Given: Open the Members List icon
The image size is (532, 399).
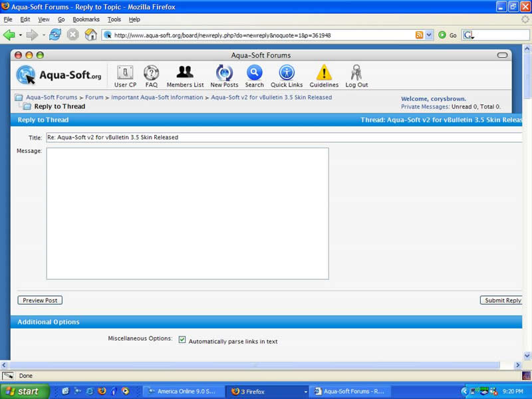Looking at the screenshot, I should pos(185,72).
